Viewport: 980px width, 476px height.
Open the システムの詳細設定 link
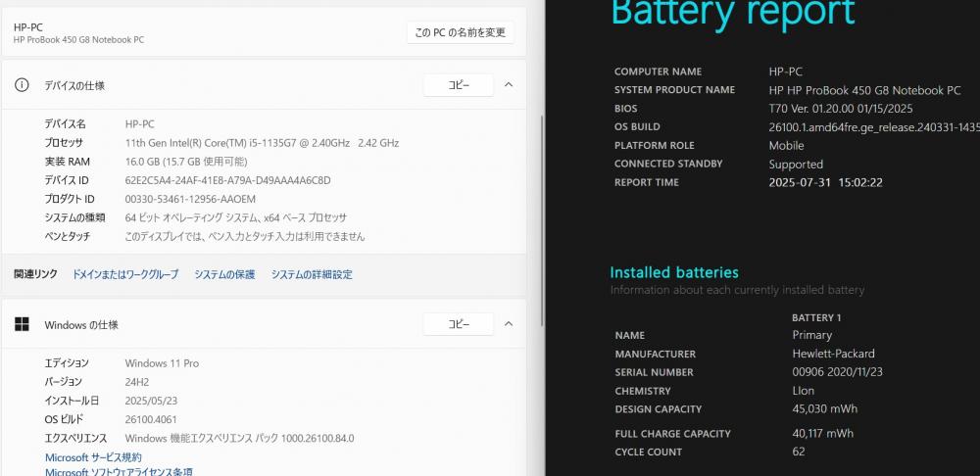(312, 274)
